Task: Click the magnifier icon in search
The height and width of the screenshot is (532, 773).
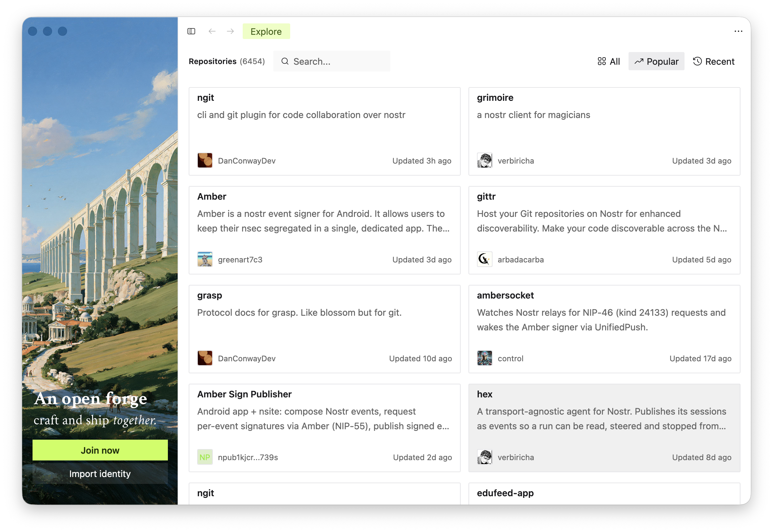Action: coord(285,61)
